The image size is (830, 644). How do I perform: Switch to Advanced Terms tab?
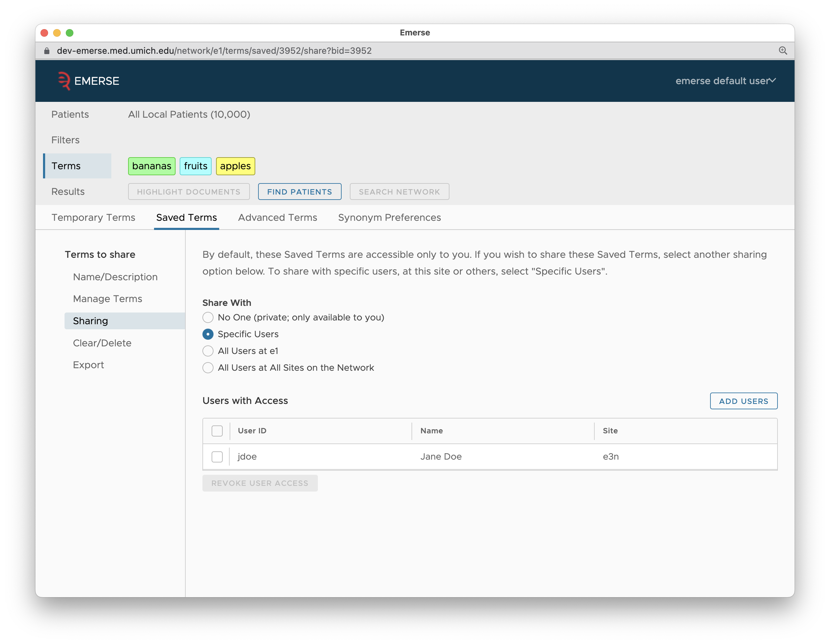[x=277, y=218]
